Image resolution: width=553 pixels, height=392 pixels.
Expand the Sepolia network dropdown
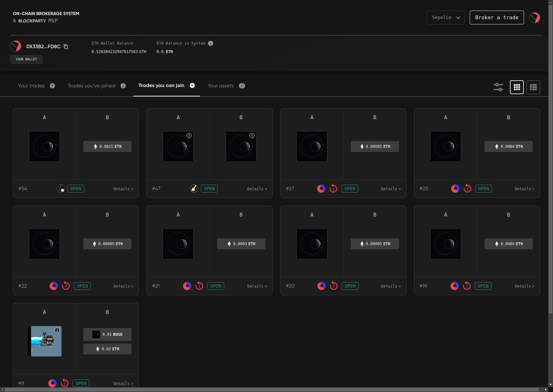pos(445,18)
